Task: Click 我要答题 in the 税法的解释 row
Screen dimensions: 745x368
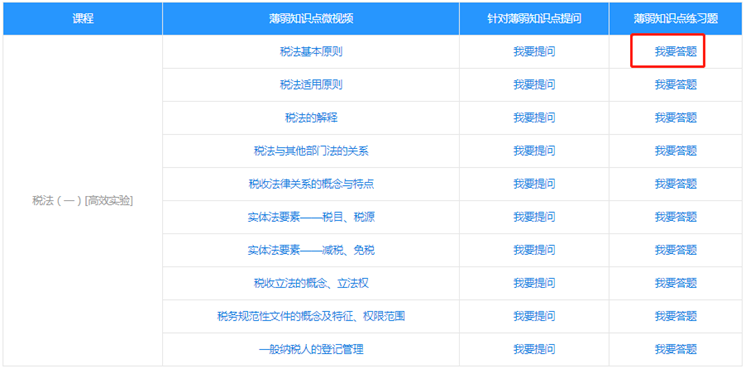Action: point(676,118)
